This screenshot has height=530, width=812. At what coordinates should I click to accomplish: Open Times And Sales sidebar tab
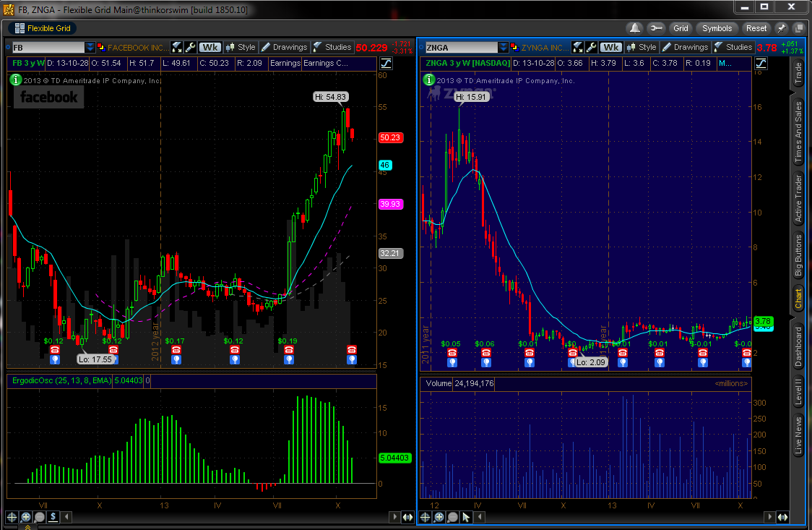coord(798,132)
